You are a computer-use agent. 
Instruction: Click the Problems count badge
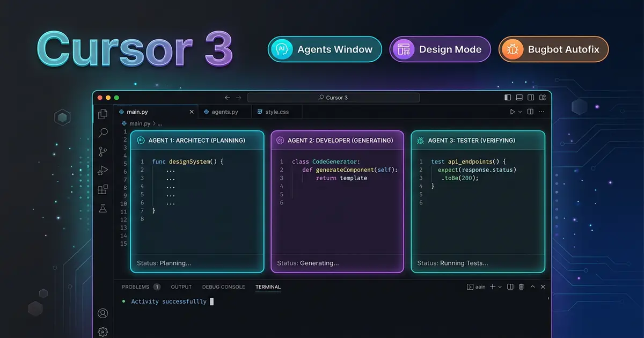click(x=157, y=287)
